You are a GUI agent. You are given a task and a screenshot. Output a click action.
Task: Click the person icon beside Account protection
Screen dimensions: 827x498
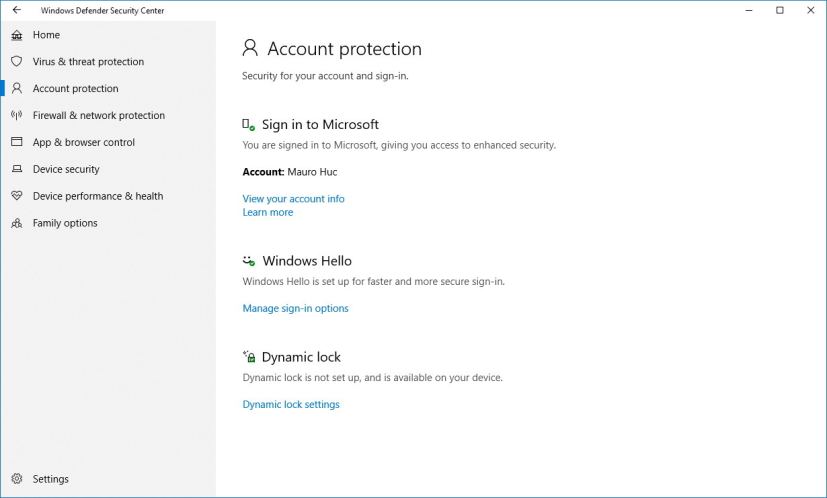tap(17, 89)
